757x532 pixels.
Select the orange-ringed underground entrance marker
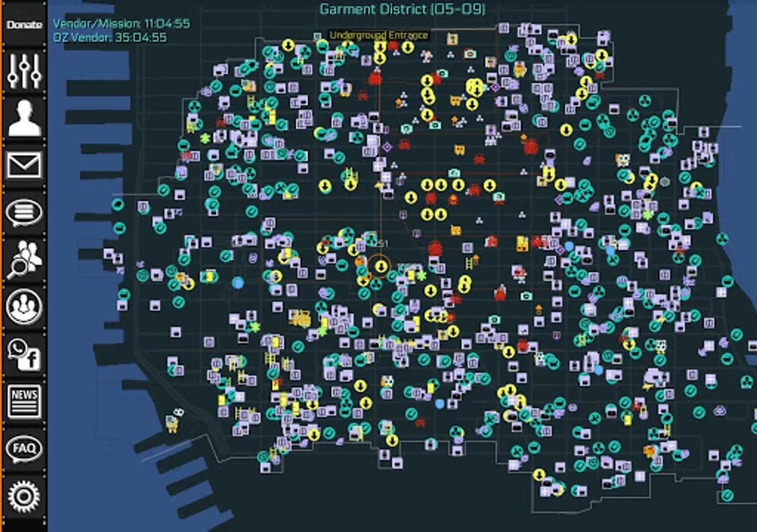click(x=380, y=267)
